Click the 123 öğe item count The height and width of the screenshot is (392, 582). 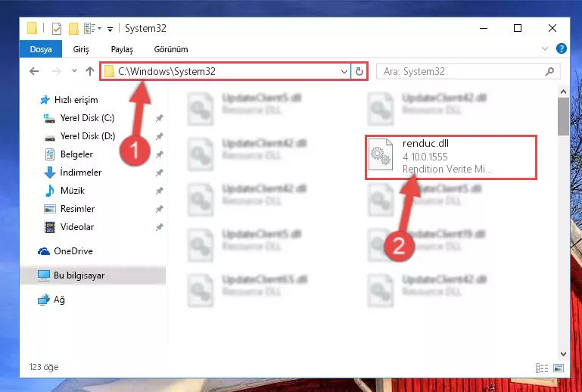[x=44, y=367]
